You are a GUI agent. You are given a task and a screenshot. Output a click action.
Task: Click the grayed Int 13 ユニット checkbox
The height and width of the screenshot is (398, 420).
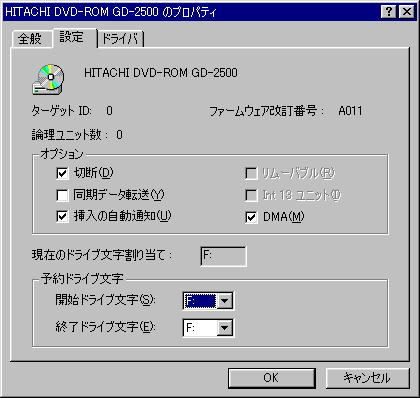point(251,195)
